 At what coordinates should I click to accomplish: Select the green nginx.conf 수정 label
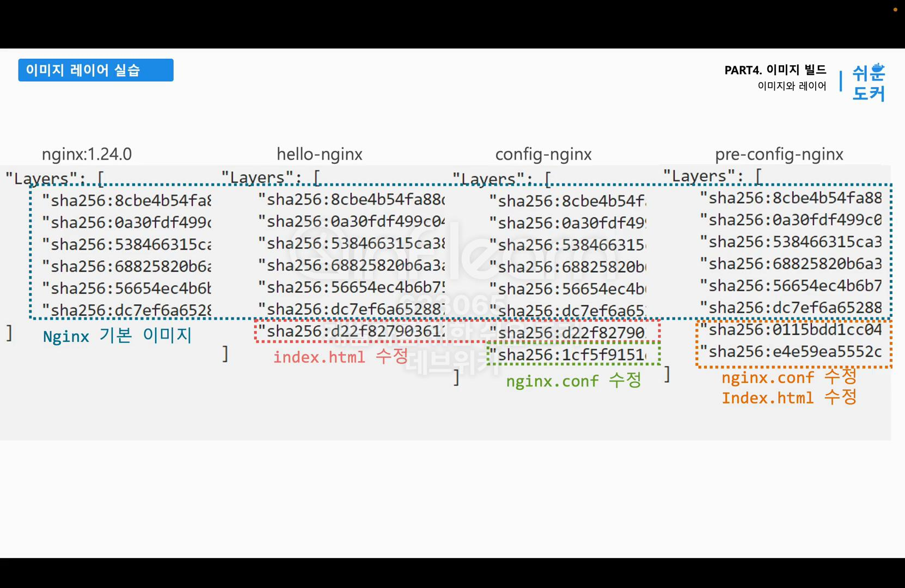[x=573, y=380]
